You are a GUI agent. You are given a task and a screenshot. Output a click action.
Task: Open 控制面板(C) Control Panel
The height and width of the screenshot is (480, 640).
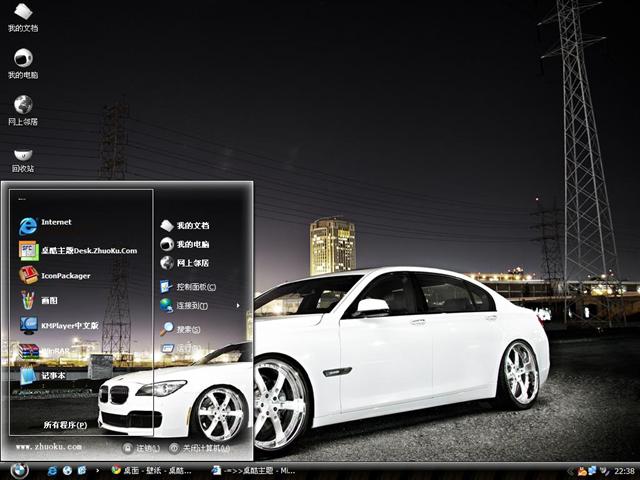pyautogui.click(x=188, y=287)
